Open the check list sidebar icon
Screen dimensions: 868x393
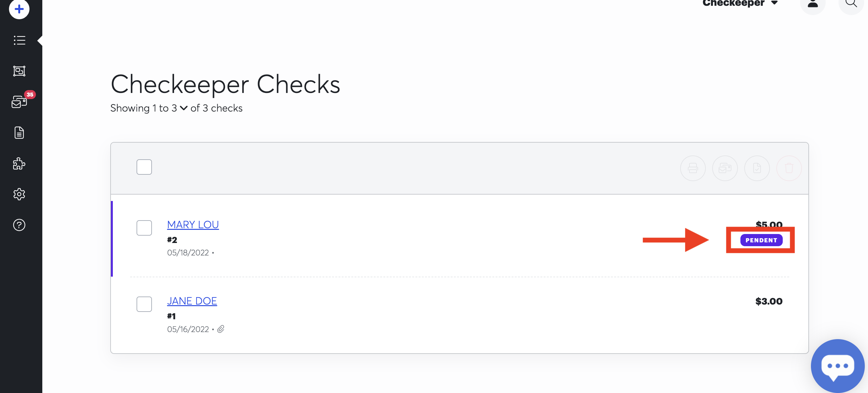pyautogui.click(x=19, y=40)
